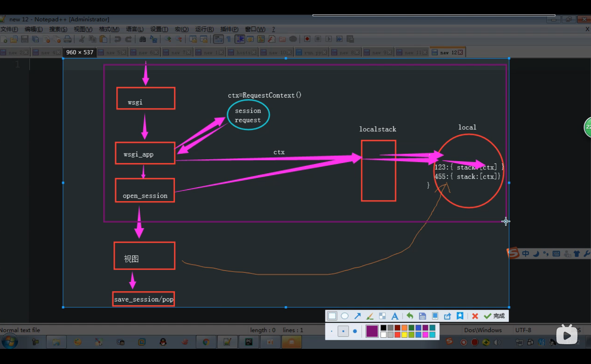
Task: Open the 语言(L) menu
Action: (135, 29)
